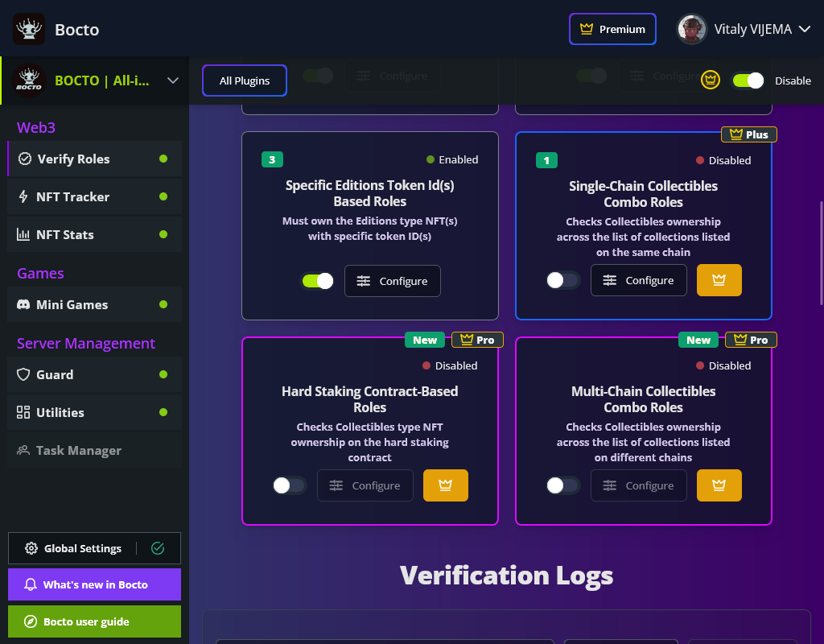The height and width of the screenshot is (644, 824).
Task: Click the green 3 badge on Specific Editions card
Action: tap(272, 159)
